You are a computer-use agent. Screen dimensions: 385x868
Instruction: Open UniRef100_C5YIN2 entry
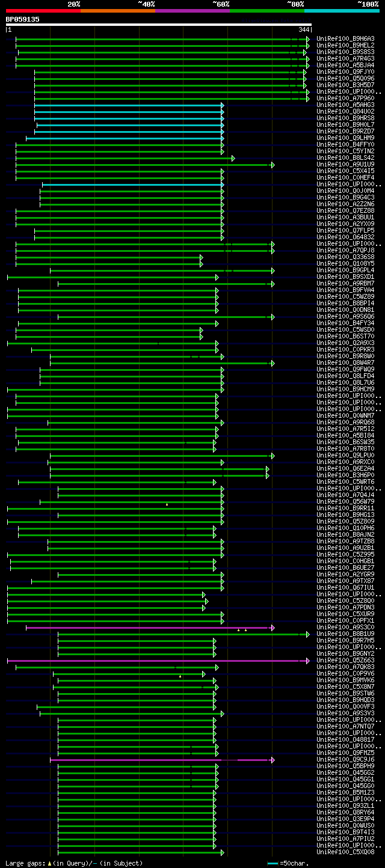pos(345,151)
